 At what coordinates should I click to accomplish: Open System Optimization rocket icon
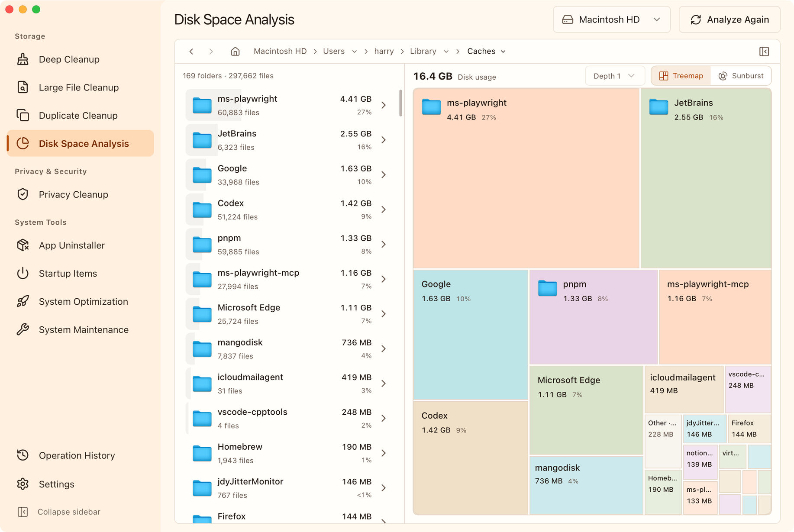click(23, 302)
